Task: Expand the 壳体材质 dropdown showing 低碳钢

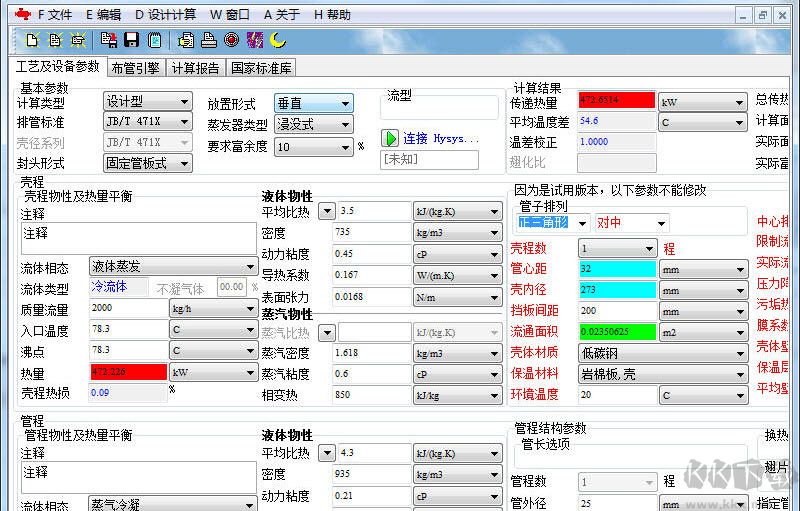Action: pyautogui.click(x=662, y=353)
